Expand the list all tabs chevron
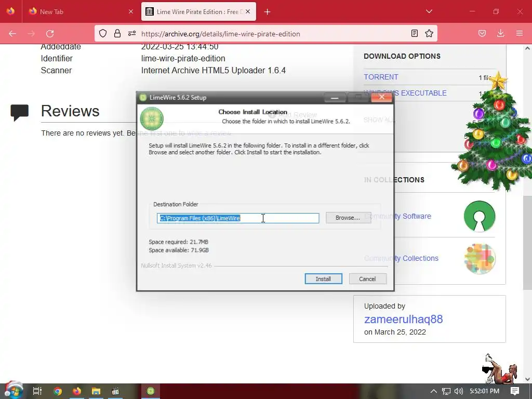 click(x=429, y=11)
